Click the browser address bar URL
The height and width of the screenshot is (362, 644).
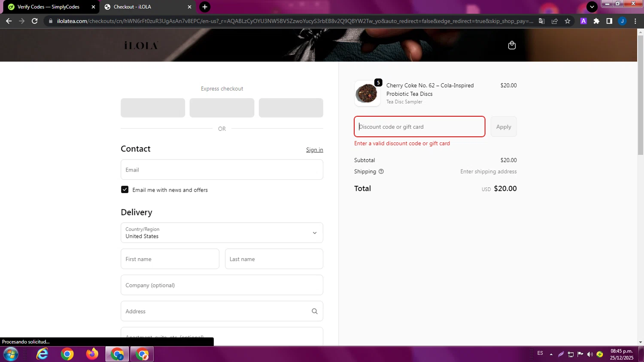[295, 21]
